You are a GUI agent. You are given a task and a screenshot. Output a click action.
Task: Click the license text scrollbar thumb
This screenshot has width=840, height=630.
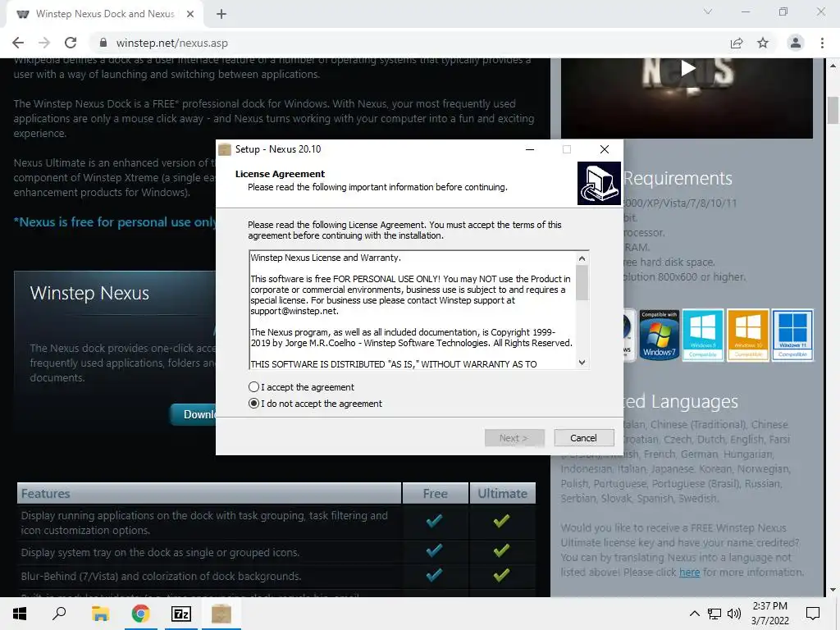(x=582, y=282)
